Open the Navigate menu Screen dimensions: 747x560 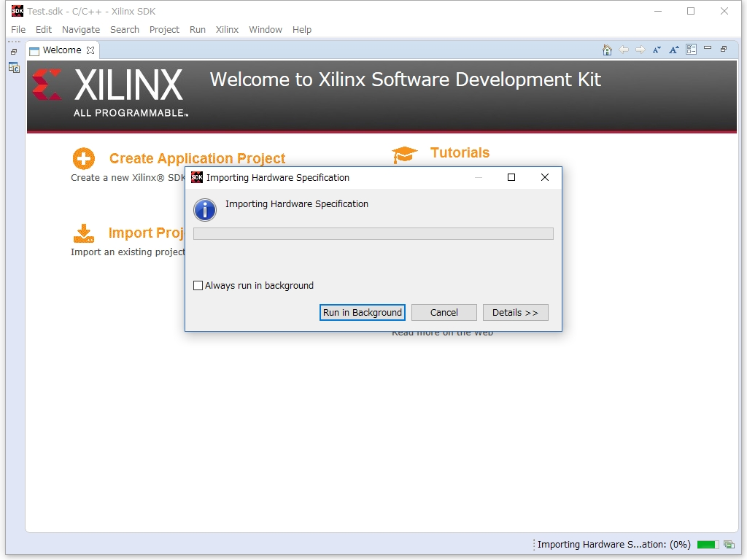pyautogui.click(x=81, y=29)
